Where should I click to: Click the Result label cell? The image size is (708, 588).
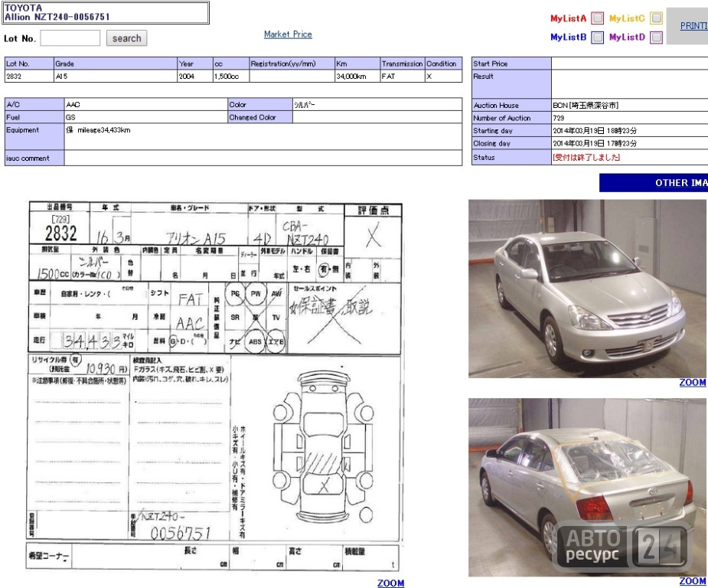pyautogui.click(x=511, y=84)
